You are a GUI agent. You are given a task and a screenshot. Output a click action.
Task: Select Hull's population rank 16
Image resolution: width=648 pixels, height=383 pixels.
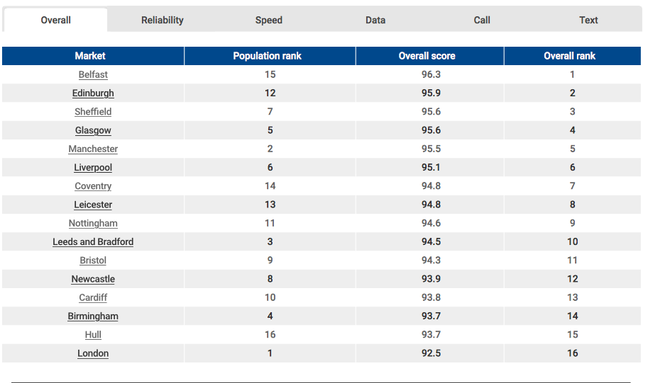tap(270, 335)
